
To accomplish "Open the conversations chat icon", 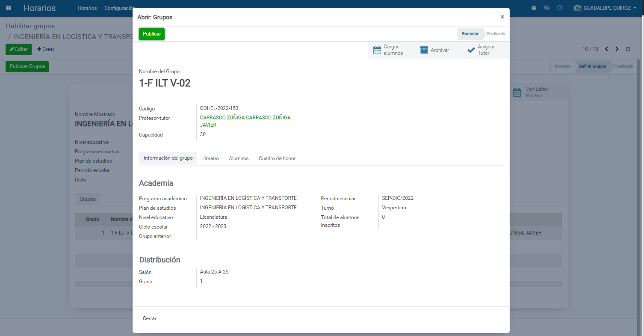I will [x=547, y=8].
